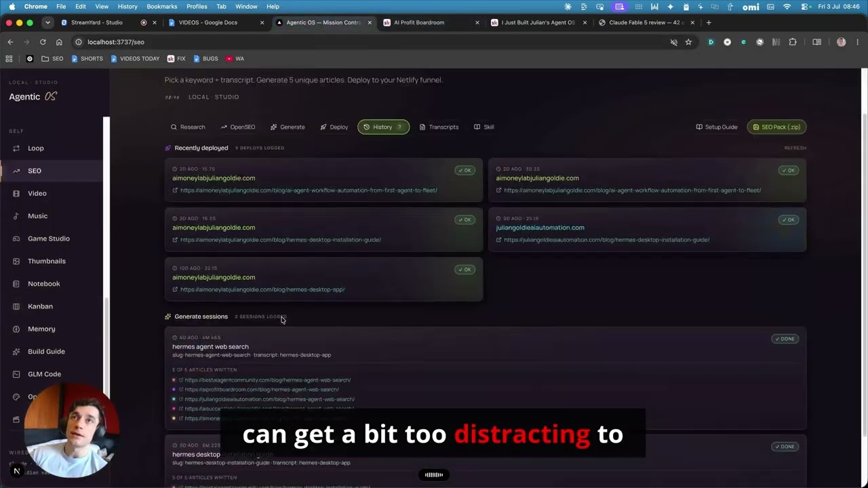Image resolution: width=868 pixels, height=488 pixels.
Task: Open the GLM Code icon
Action: (16, 374)
